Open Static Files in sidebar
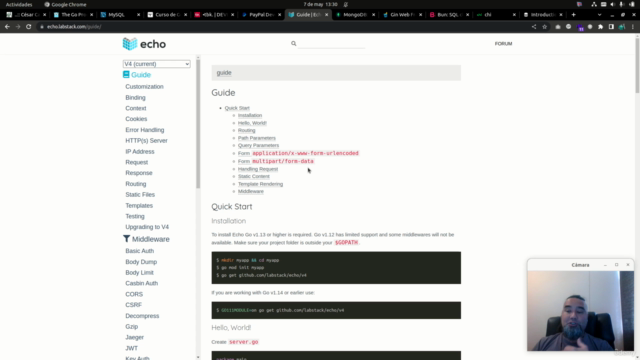Screen dimensions: 640x360 (x=140, y=195)
